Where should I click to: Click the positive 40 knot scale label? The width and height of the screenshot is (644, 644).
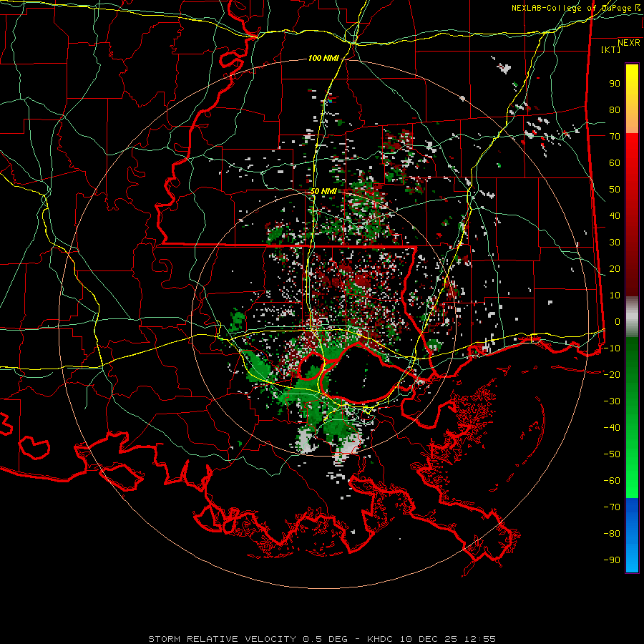click(615, 215)
